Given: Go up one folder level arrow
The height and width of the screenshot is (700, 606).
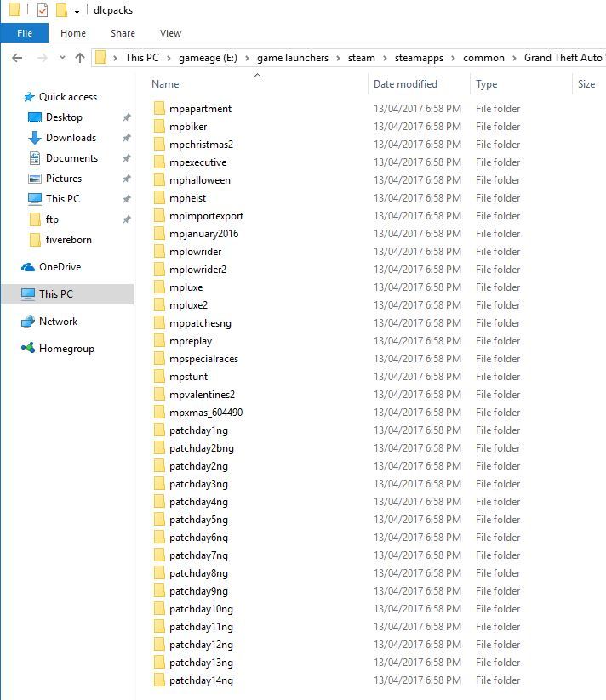Looking at the screenshot, I should tap(80, 58).
